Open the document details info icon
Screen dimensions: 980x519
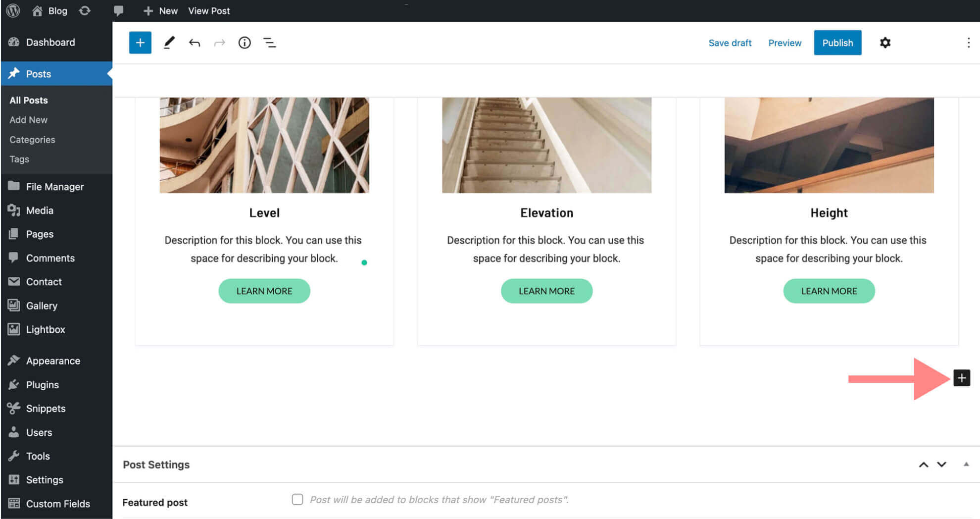[245, 43]
